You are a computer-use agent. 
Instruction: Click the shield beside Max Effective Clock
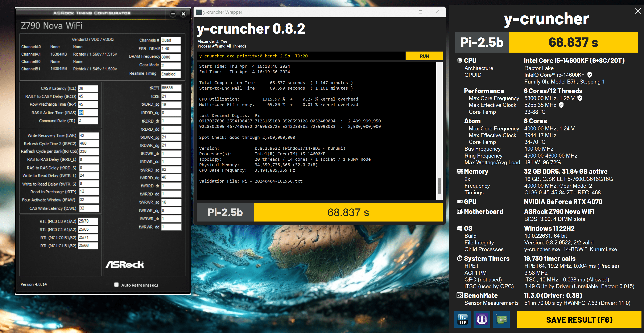pyautogui.click(x=561, y=105)
